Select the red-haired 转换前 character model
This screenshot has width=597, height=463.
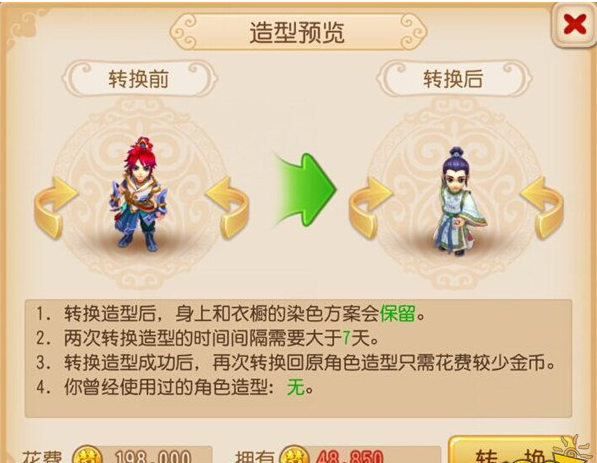[140, 194]
